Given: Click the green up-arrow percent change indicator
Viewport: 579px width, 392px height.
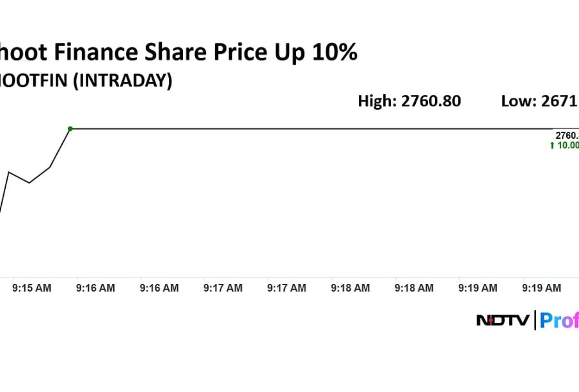Looking at the screenshot, I should click(564, 146).
